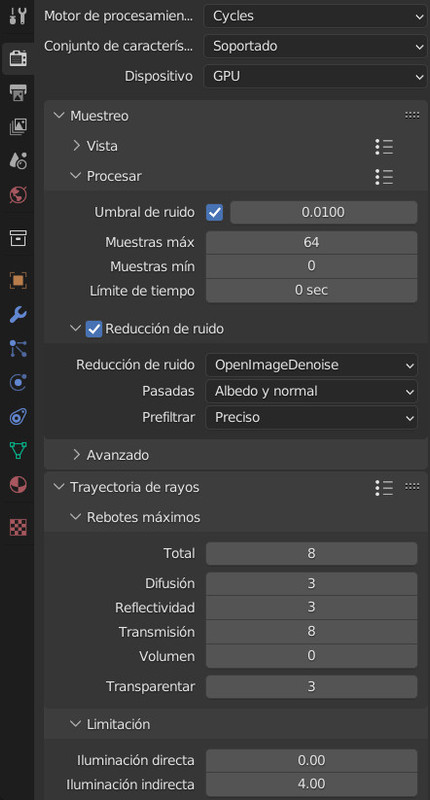Open the Pasadas dropdown (Albedo y normal)
This screenshot has width=430, height=800.
point(312,391)
